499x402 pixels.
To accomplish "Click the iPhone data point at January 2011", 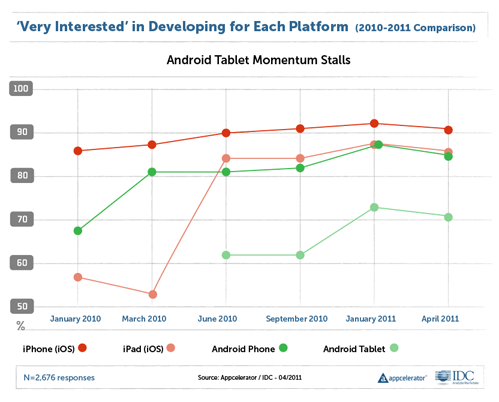I will [374, 123].
